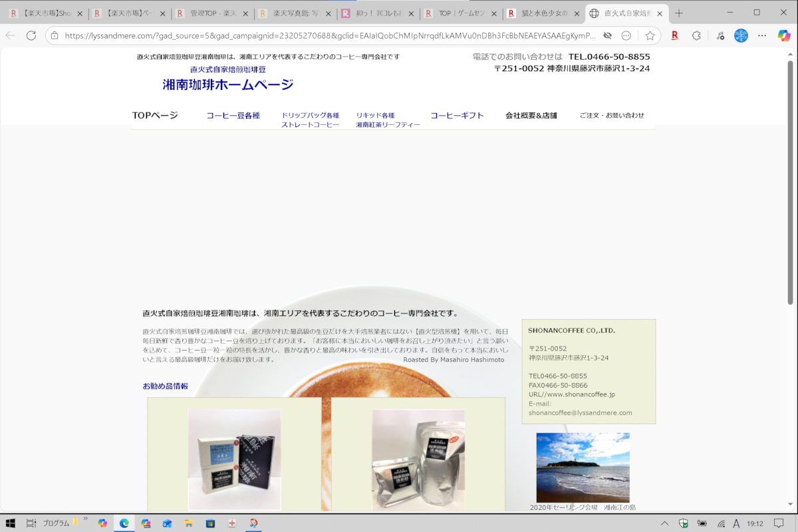Switch to the TOP | ゲームセン tab
This screenshot has height=532, width=798.
[460, 13]
